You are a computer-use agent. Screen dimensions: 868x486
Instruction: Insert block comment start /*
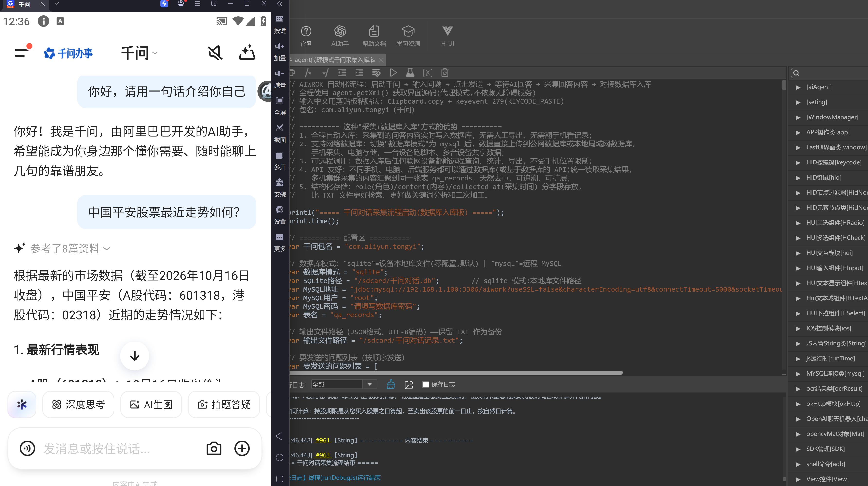pos(308,72)
